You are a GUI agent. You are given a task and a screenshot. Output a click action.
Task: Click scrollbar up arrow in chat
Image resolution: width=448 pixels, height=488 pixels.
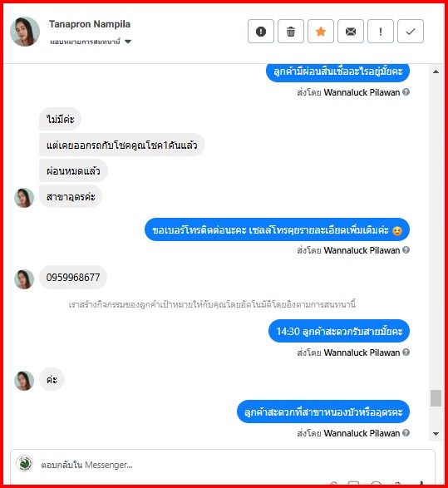pyautogui.click(x=436, y=71)
